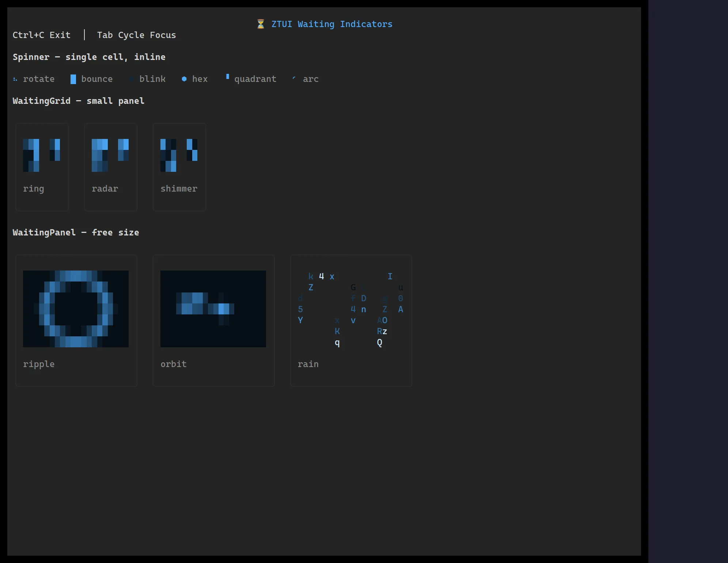This screenshot has width=728, height=563.
Task: Click the 'quadrant' spinner label
Action: (x=255, y=79)
